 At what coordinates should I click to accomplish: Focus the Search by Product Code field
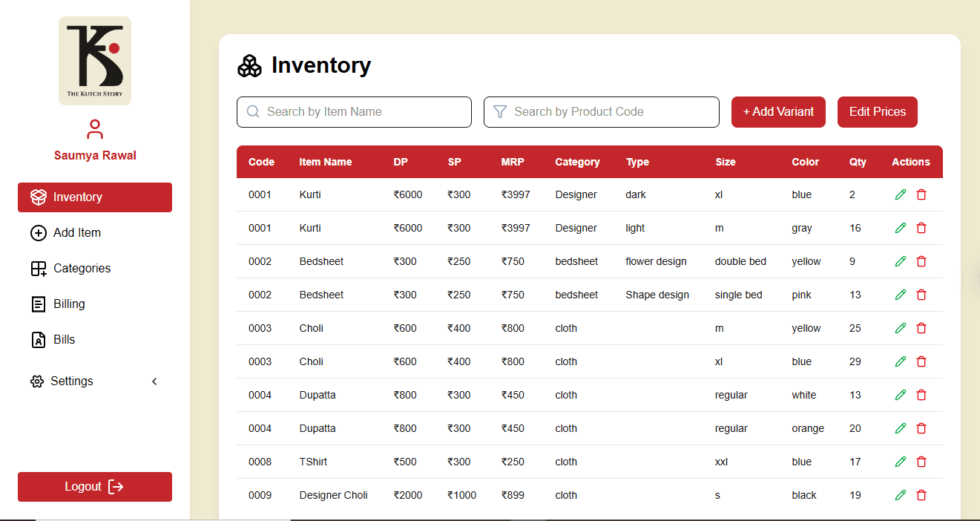602,112
